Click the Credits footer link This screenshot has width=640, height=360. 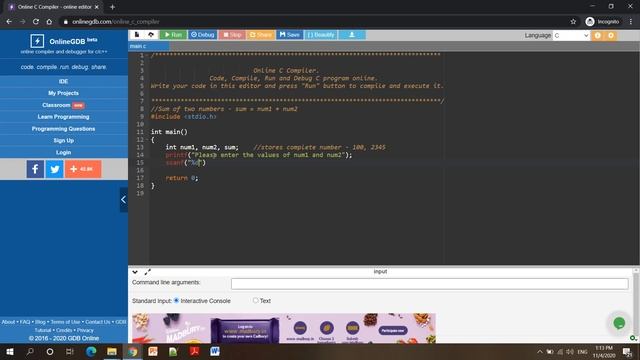coord(64,330)
